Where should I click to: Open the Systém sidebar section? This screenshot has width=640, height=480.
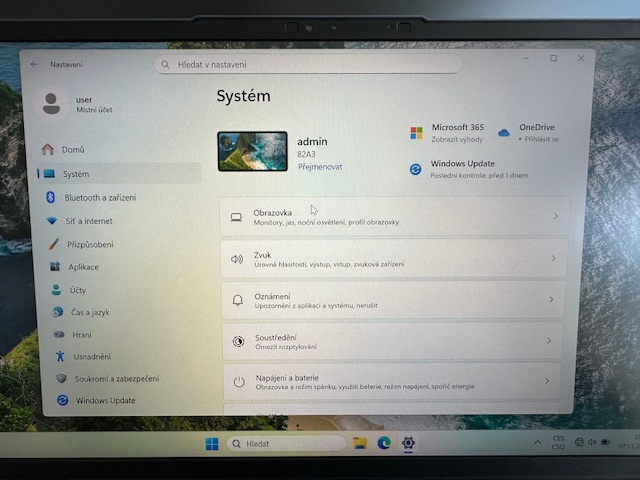[119, 173]
